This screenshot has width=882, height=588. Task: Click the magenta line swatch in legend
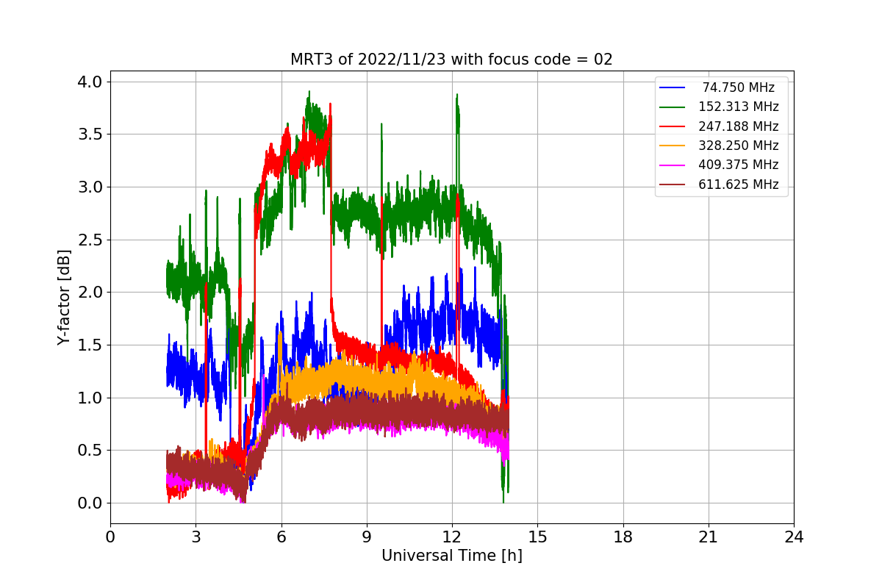pyautogui.click(x=673, y=165)
